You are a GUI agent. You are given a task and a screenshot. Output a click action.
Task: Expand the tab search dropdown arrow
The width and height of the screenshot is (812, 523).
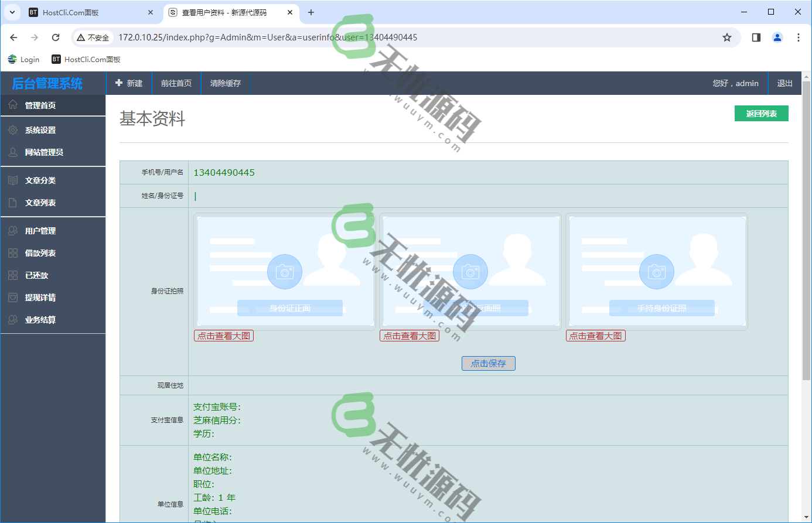point(12,12)
